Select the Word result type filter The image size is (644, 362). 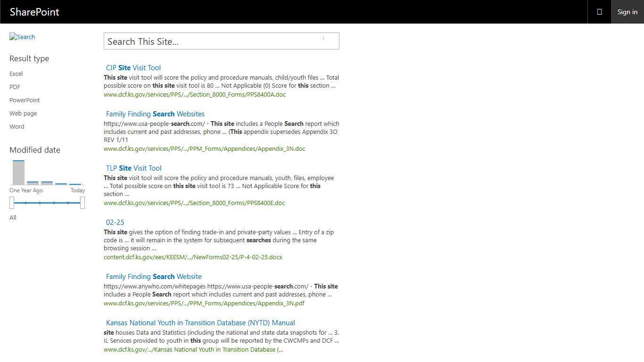click(x=17, y=126)
